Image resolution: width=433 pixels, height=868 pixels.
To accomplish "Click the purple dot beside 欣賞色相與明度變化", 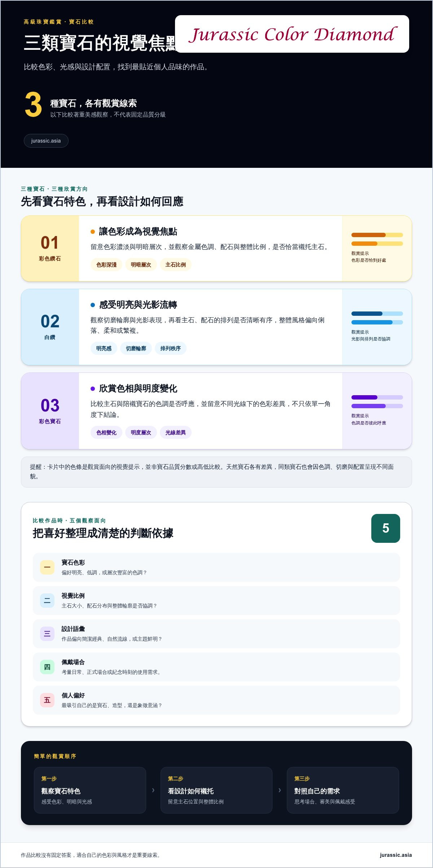I will pyautogui.click(x=93, y=389).
